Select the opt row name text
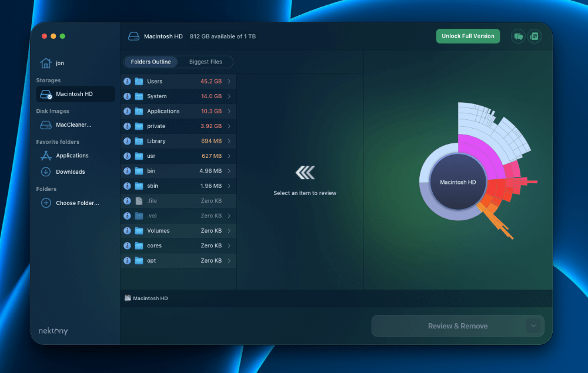This screenshot has height=373, width=588. (x=151, y=261)
